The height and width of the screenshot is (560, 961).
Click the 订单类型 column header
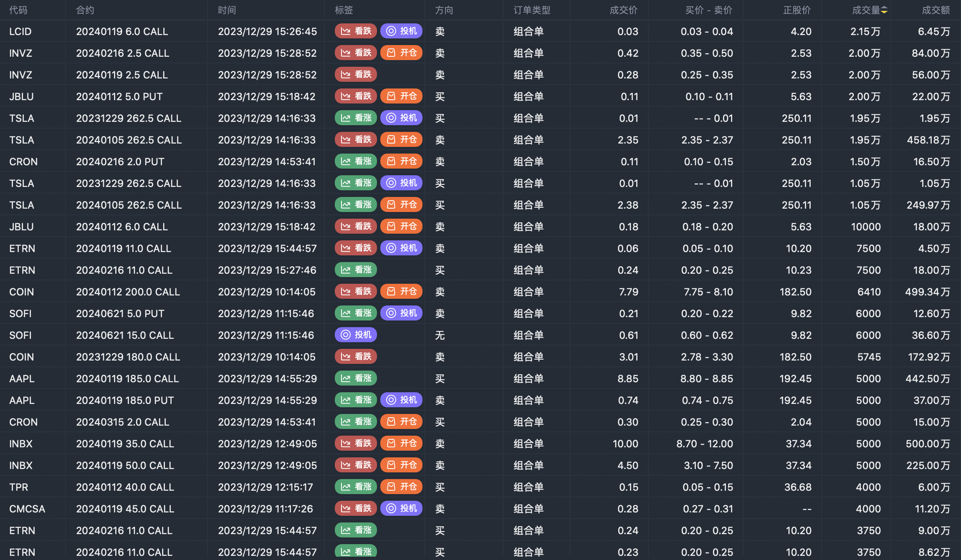pyautogui.click(x=531, y=10)
